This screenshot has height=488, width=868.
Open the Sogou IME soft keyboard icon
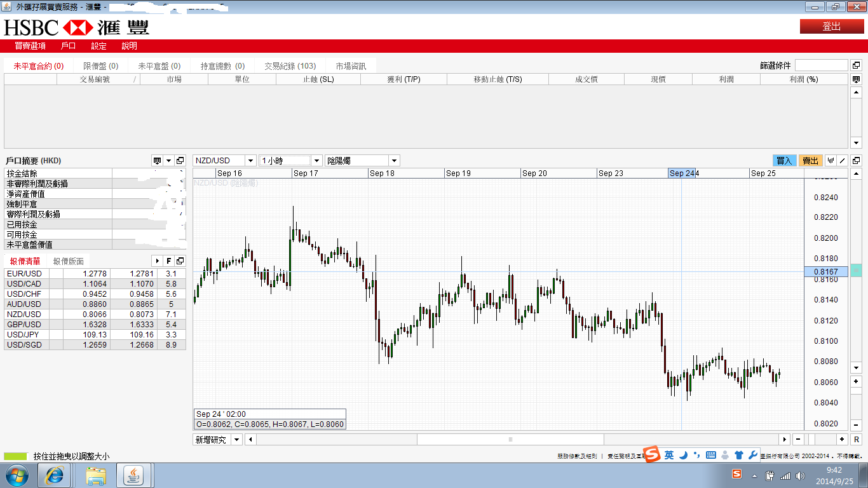tap(711, 455)
